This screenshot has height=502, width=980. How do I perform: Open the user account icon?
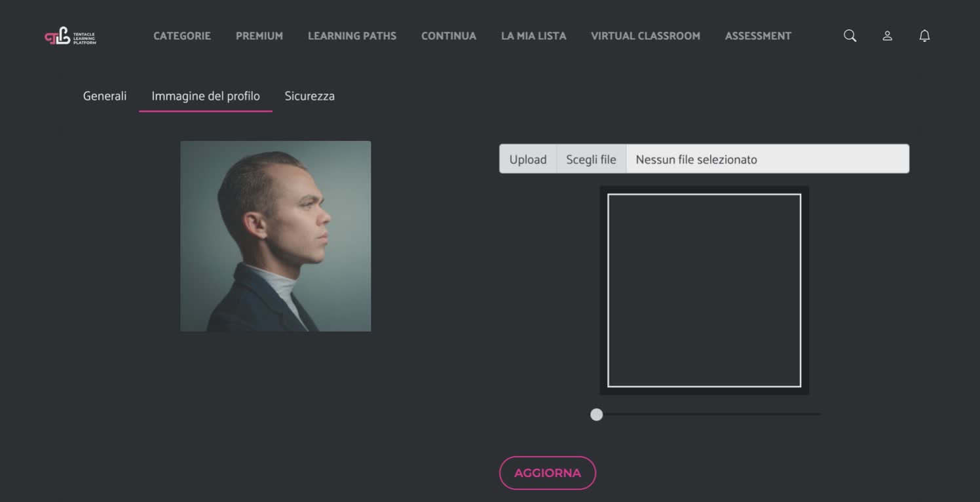tap(887, 36)
